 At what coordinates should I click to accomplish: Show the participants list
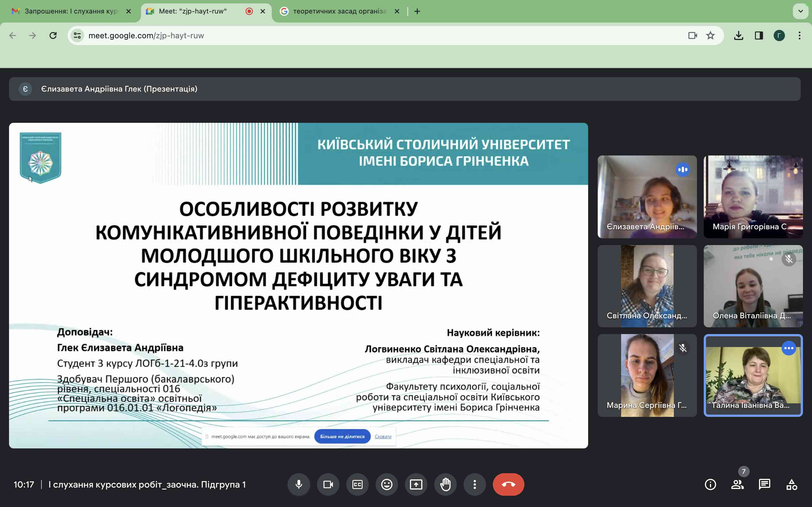[738, 484]
